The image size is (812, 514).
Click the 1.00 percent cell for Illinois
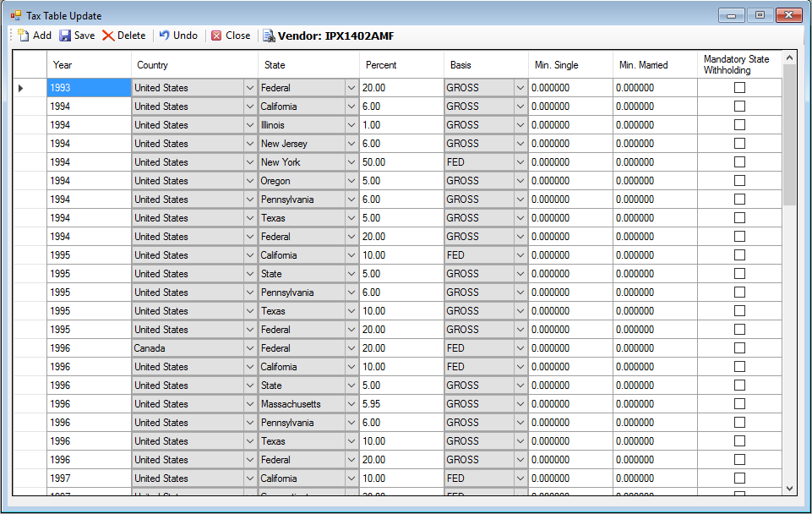pyautogui.click(x=401, y=125)
